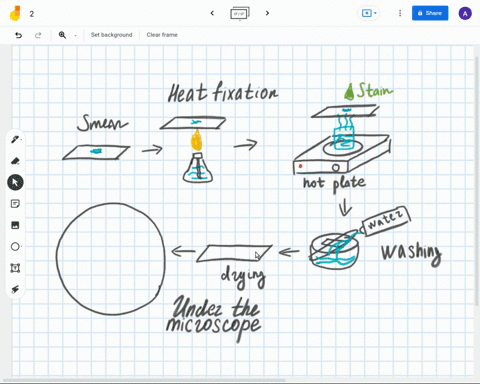This screenshot has width=480, height=384.
Task: Go to the previous frame
Action: point(212,13)
